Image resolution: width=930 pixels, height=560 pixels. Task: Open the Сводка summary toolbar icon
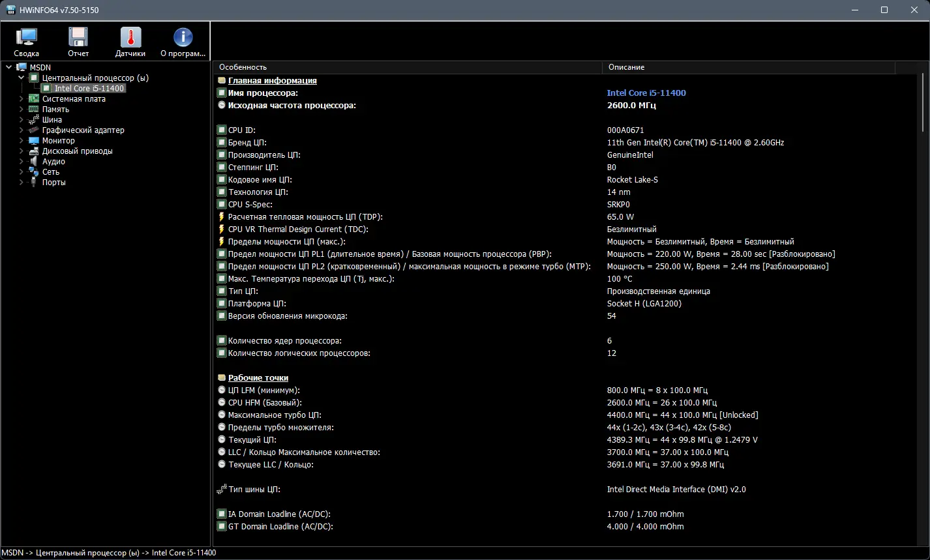26,38
